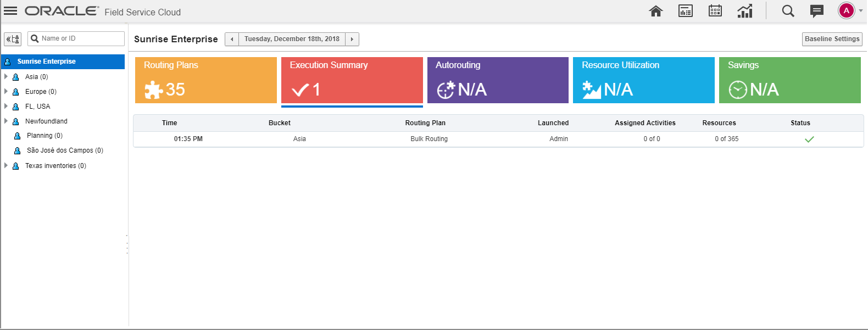Click the Savings clock icon
This screenshot has width=868, height=330.
[738, 90]
